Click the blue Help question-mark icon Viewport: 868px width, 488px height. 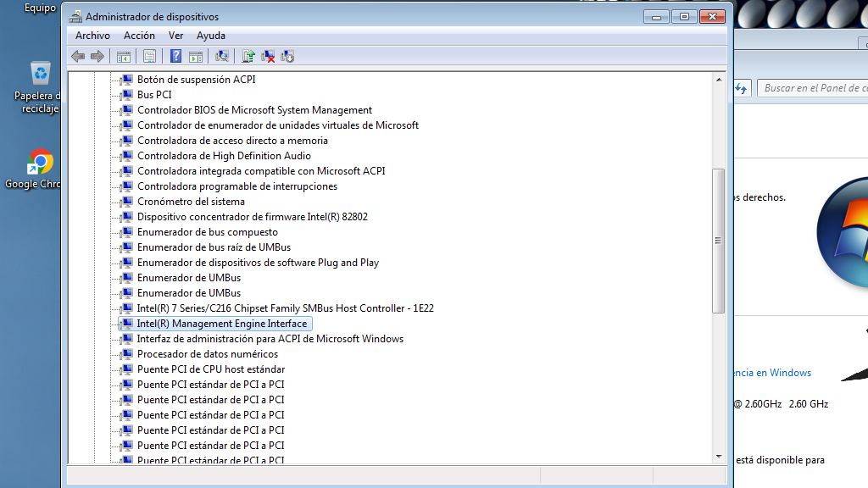[175, 56]
